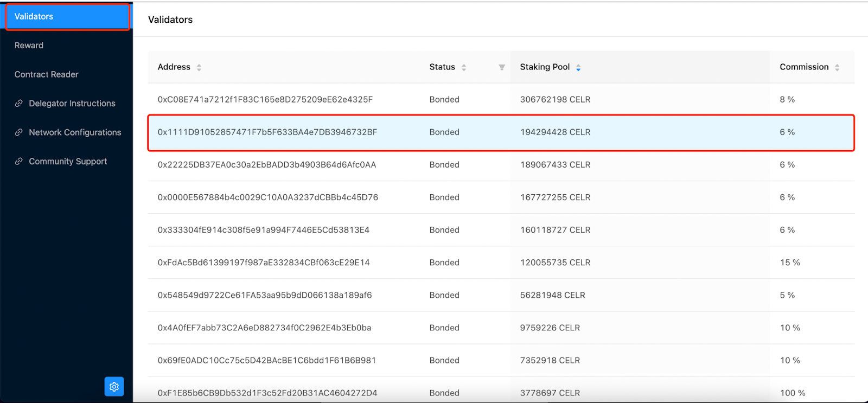The height and width of the screenshot is (403, 868).
Task: Click 10 % commission in 0x4A0fEF7a row
Action: pos(790,328)
